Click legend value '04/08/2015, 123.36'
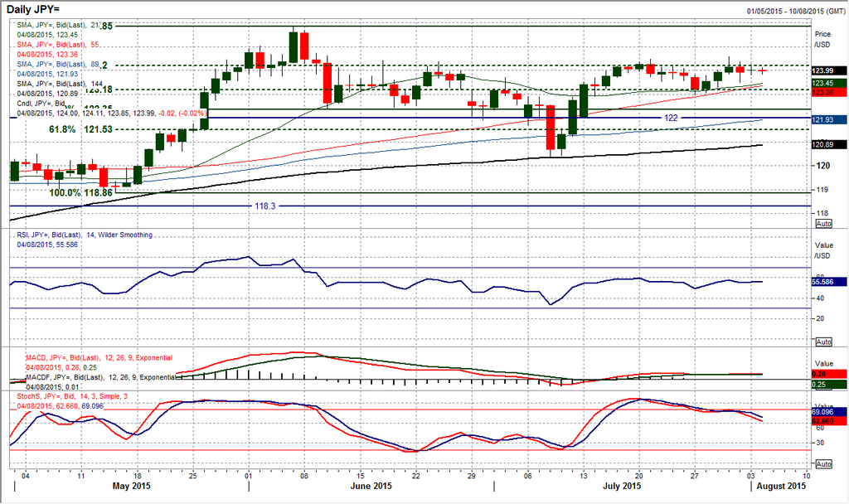849x504 pixels. 47,54
